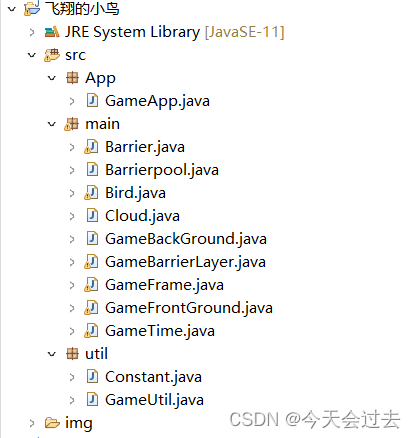Click the Bird.java file icon
416x438 pixels.
[x=91, y=193]
